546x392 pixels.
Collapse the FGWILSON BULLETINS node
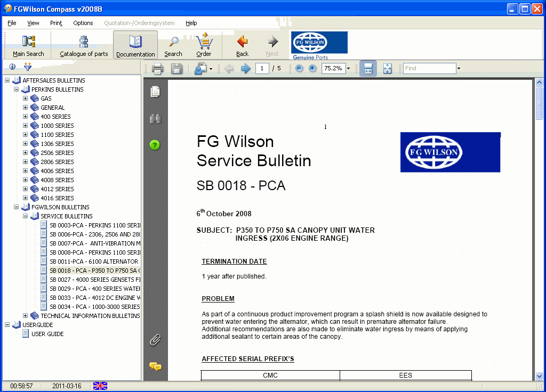(16, 207)
